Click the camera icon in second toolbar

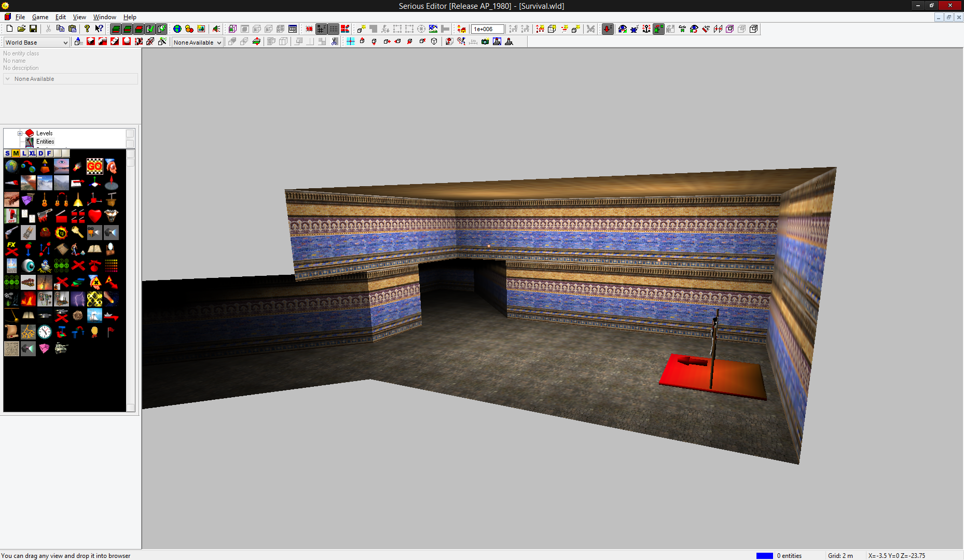point(485,41)
